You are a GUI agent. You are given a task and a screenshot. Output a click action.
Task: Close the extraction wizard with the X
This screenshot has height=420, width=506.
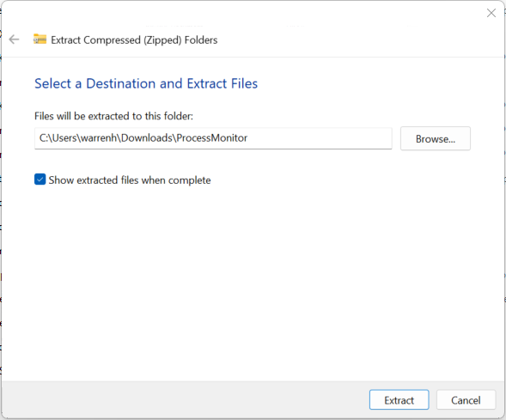tap(491, 13)
